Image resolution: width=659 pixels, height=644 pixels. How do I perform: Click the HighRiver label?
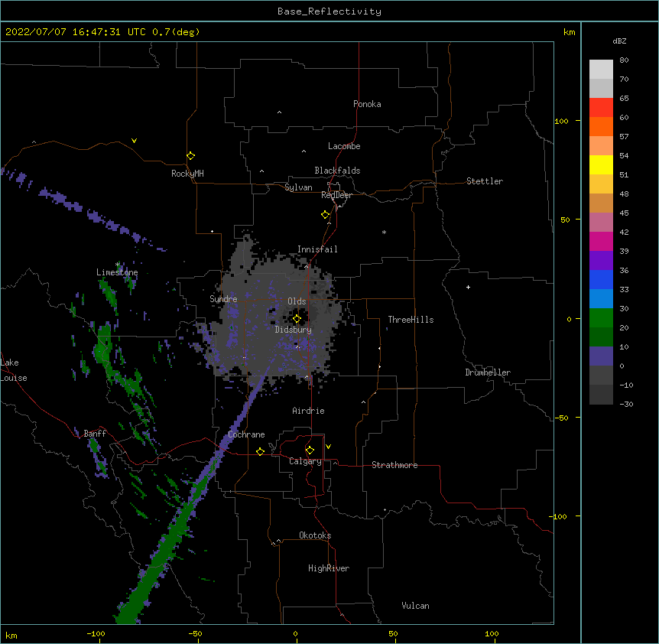pyautogui.click(x=329, y=568)
